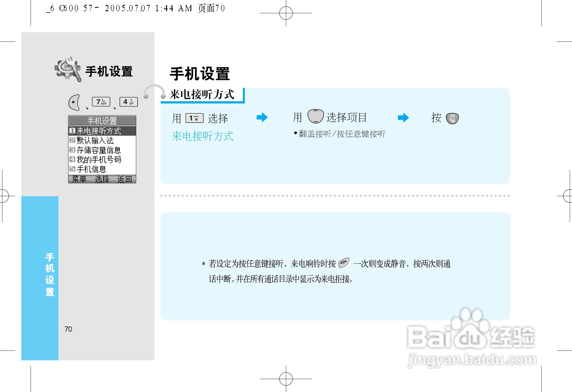Click the end-call key icon in the note
This screenshot has width=572, height=392.
click(x=344, y=263)
